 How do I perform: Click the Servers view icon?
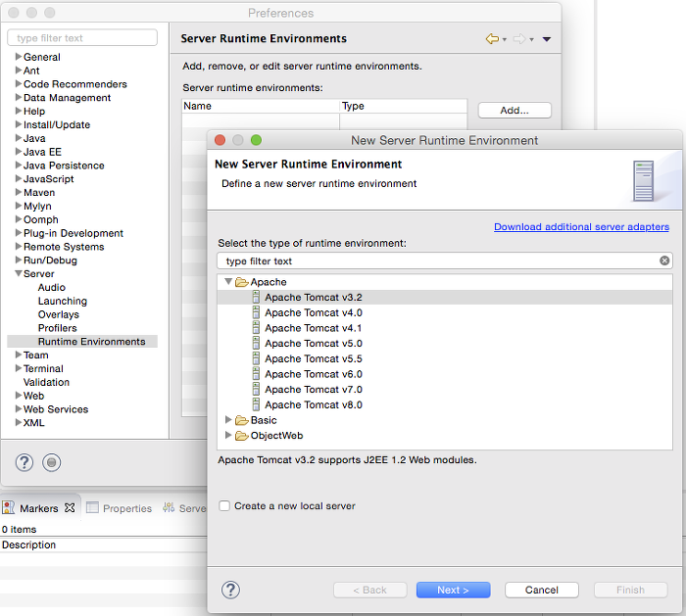169,507
